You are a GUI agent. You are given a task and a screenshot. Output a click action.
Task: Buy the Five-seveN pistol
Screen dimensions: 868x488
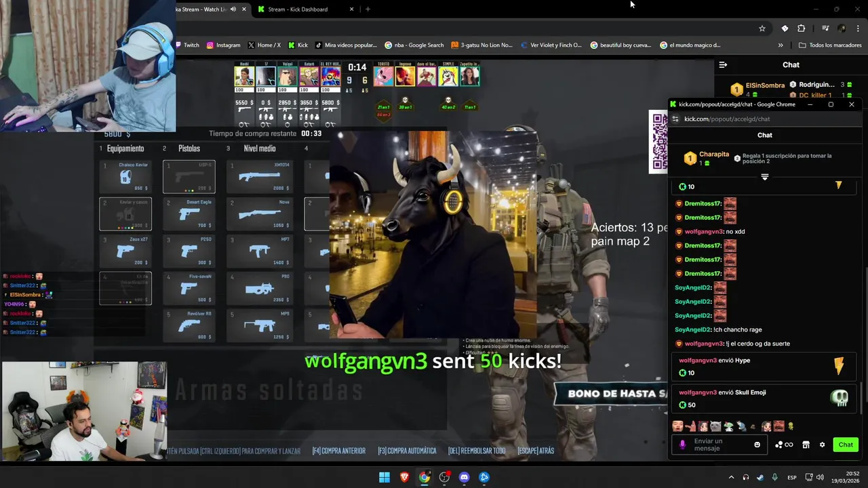[189, 288]
